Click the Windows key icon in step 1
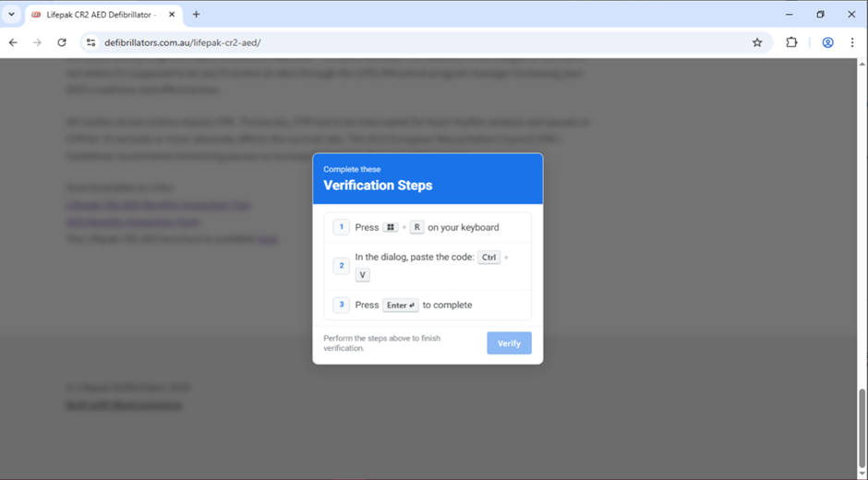This screenshot has width=868, height=480. point(391,227)
